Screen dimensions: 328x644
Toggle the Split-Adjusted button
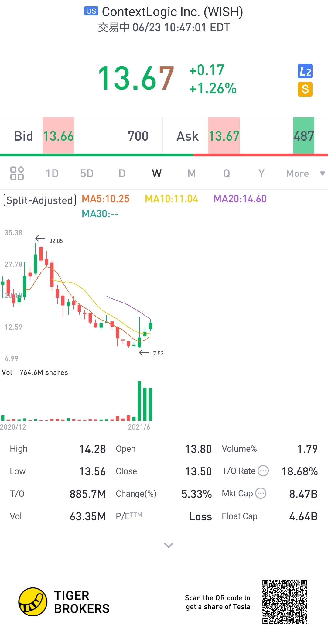pos(39,200)
